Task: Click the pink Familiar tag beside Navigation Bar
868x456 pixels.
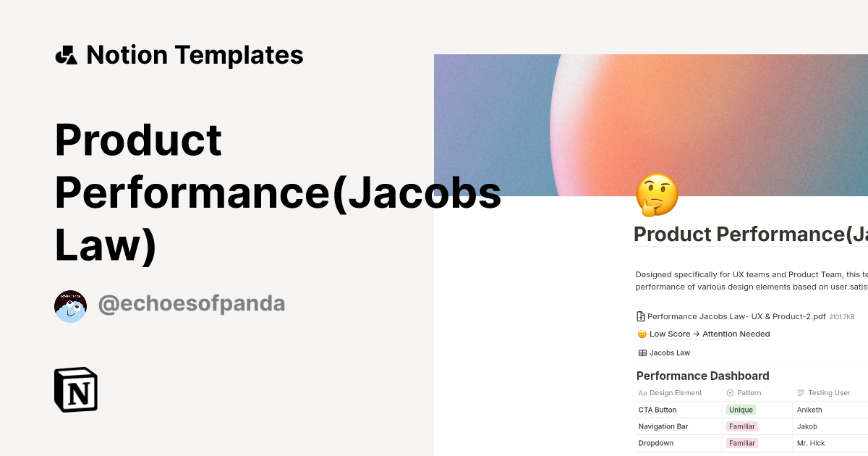Action: (x=742, y=426)
